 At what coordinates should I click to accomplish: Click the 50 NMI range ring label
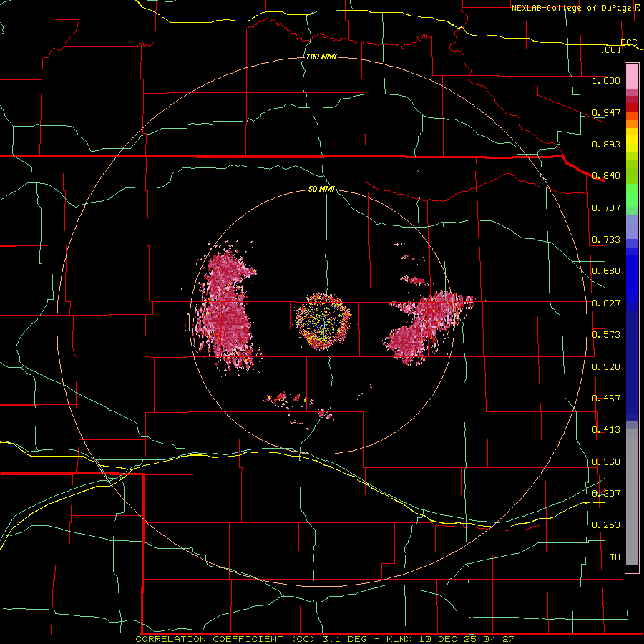pos(321,189)
